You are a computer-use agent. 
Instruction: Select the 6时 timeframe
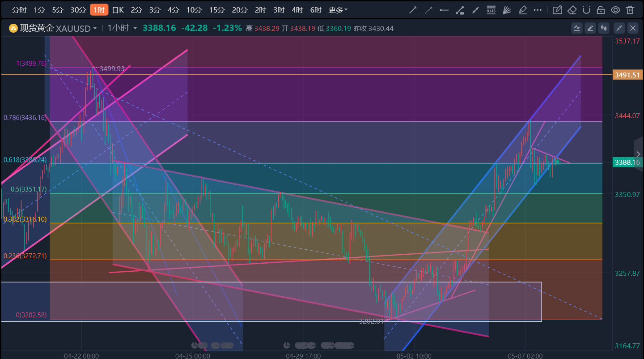pos(315,10)
